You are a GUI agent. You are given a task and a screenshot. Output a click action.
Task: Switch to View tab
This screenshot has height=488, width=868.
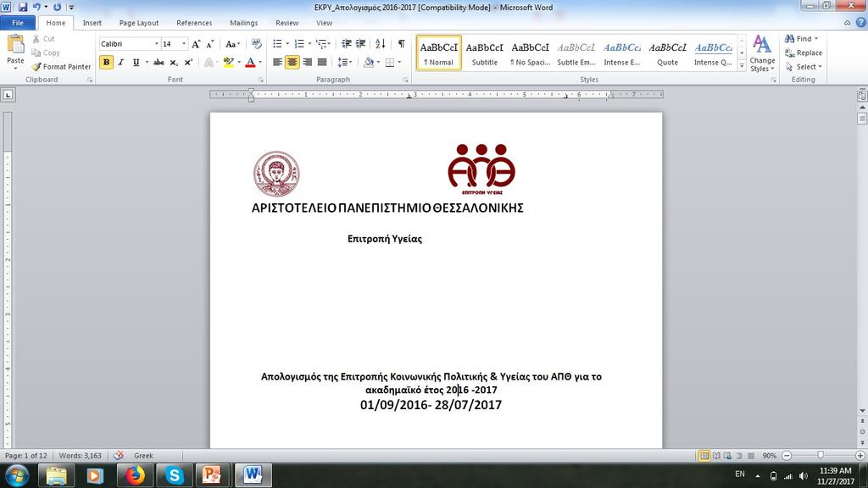(x=325, y=23)
